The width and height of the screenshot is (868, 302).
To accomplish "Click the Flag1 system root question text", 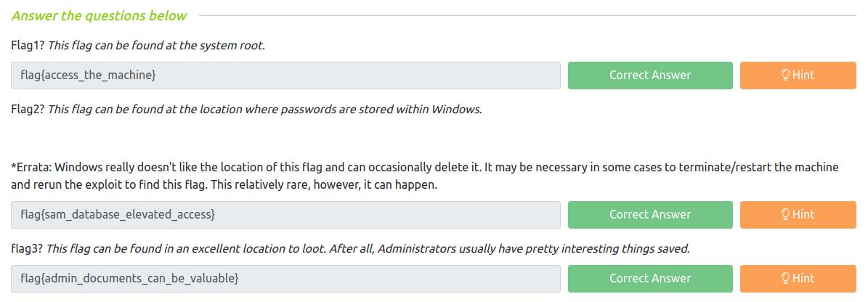I will click(157, 45).
